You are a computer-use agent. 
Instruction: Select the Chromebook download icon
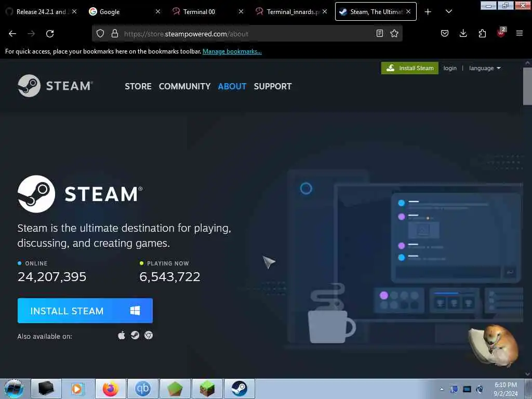click(x=149, y=335)
